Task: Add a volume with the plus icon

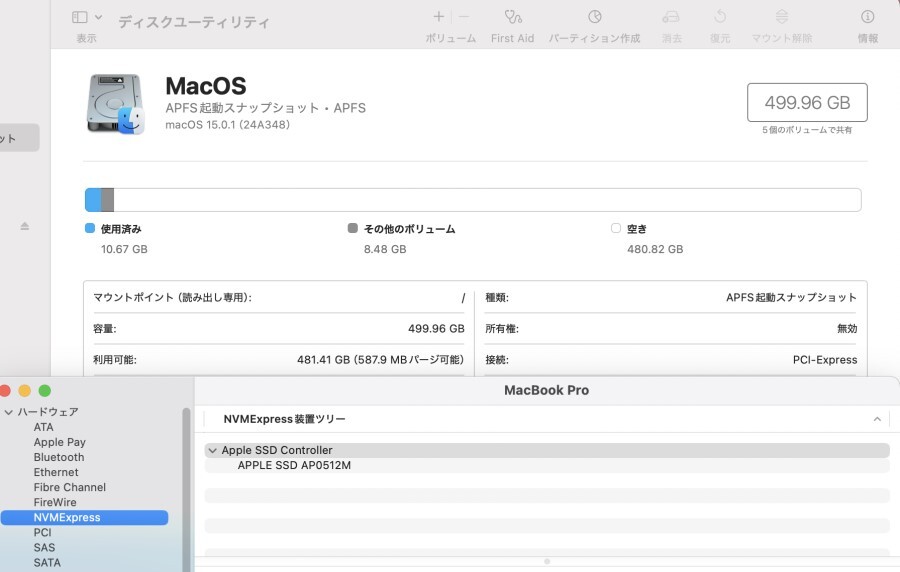Action: click(439, 17)
